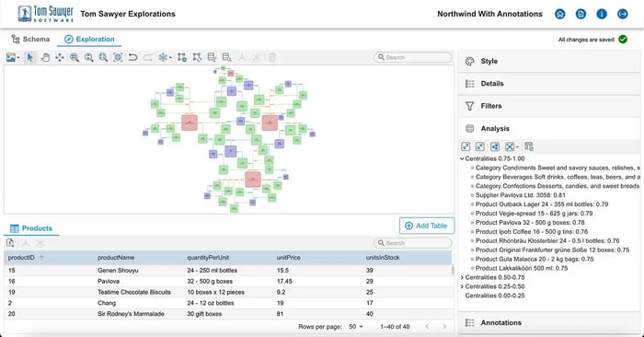Viewport: 644px width, 337px height.
Task: Click the graph Search field
Action: click(x=413, y=57)
